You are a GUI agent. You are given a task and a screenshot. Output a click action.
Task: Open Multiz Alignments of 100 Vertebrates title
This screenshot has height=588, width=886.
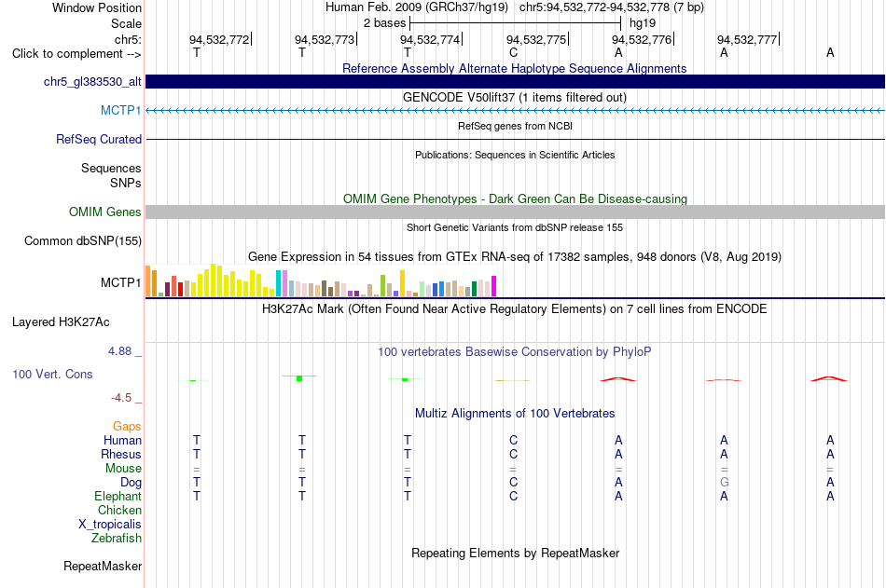514,414
